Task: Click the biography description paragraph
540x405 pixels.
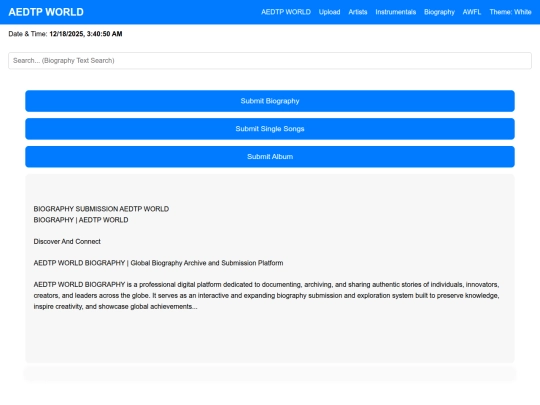Action: [x=267, y=295]
